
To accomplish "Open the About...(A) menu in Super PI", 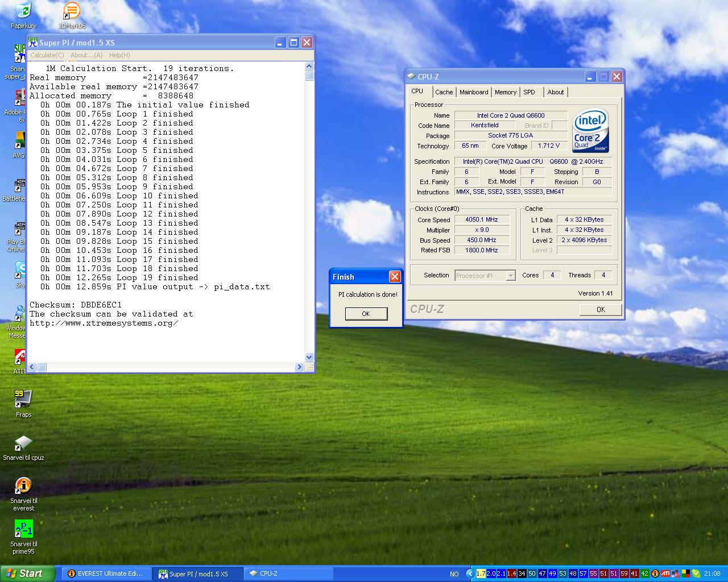I will tap(86, 55).
